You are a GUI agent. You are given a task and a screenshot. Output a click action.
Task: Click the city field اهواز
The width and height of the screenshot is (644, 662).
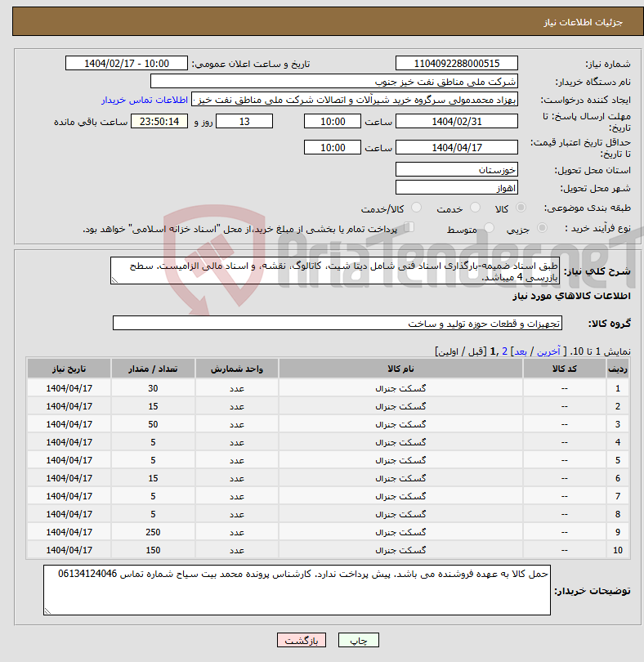457,187
